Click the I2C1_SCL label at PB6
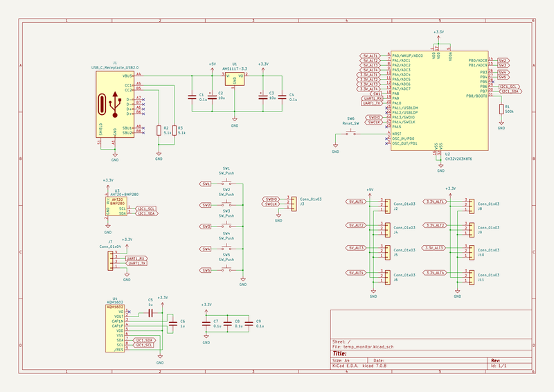This screenshot has width=554, height=392. click(x=509, y=87)
